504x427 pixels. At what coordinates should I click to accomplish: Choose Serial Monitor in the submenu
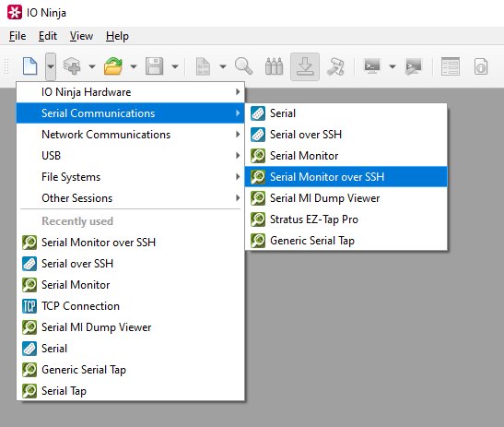pos(346,156)
